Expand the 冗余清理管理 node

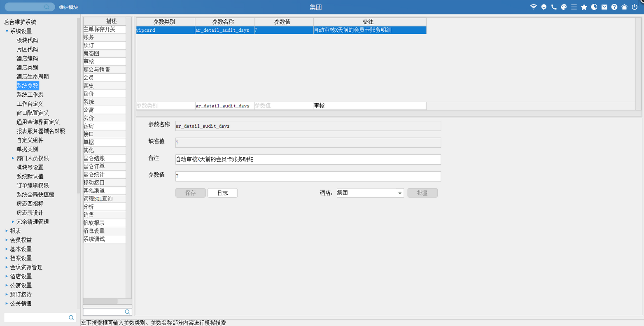coord(13,221)
